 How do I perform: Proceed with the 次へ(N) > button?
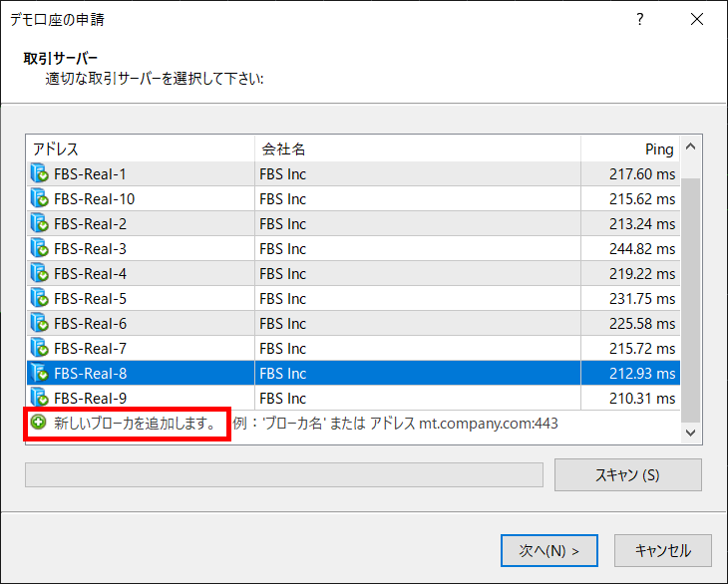click(549, 550)
